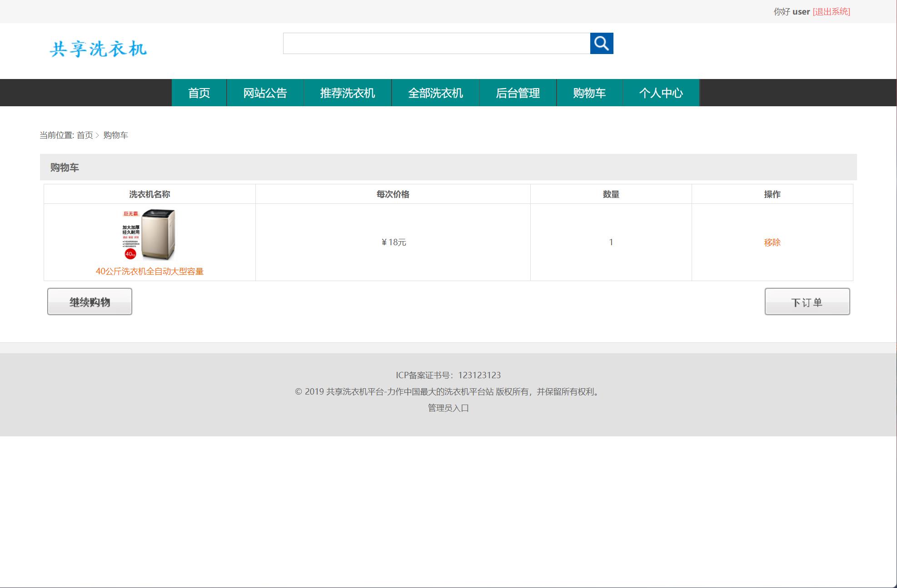897x588 pixels.
Task: Navigate to 后台管理 from the menu
Action: 518,93
